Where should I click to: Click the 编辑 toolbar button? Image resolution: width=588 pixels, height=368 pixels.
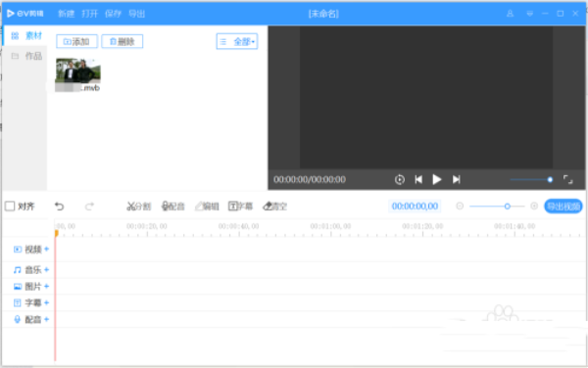click(207, 207)
